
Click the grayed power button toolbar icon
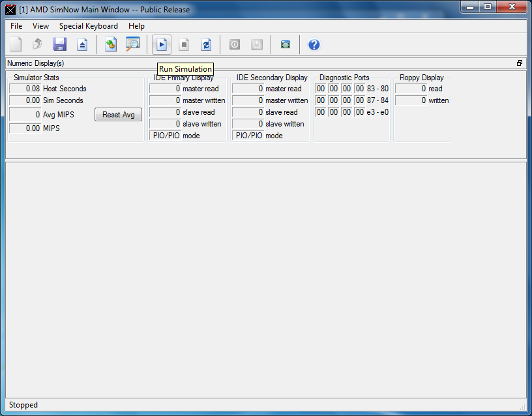[257, 44]
